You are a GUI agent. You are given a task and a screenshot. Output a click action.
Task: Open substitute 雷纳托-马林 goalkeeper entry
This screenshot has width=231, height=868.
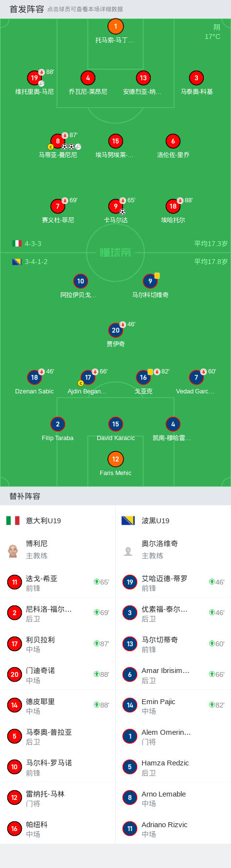coord(58,797)
